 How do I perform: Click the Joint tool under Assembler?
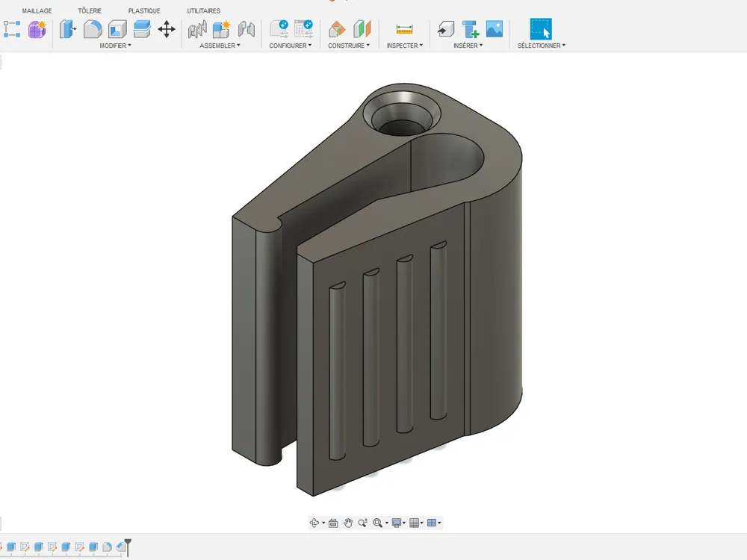point(196,30)
